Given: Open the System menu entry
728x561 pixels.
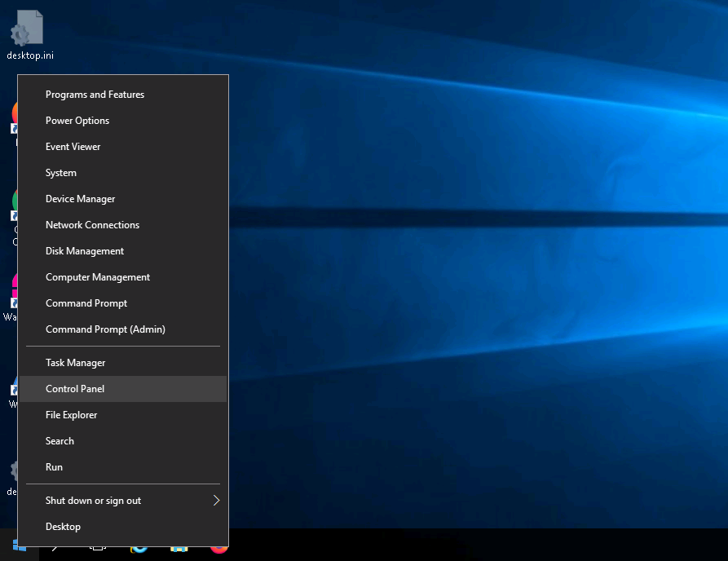Looking at the screenshot, I should click(123, 172).
